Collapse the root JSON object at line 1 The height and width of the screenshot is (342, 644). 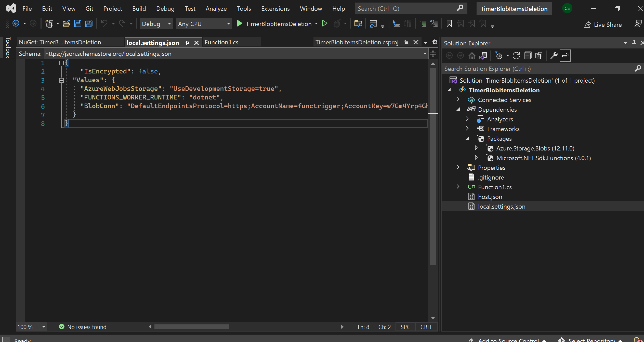(x=61, y=63)
